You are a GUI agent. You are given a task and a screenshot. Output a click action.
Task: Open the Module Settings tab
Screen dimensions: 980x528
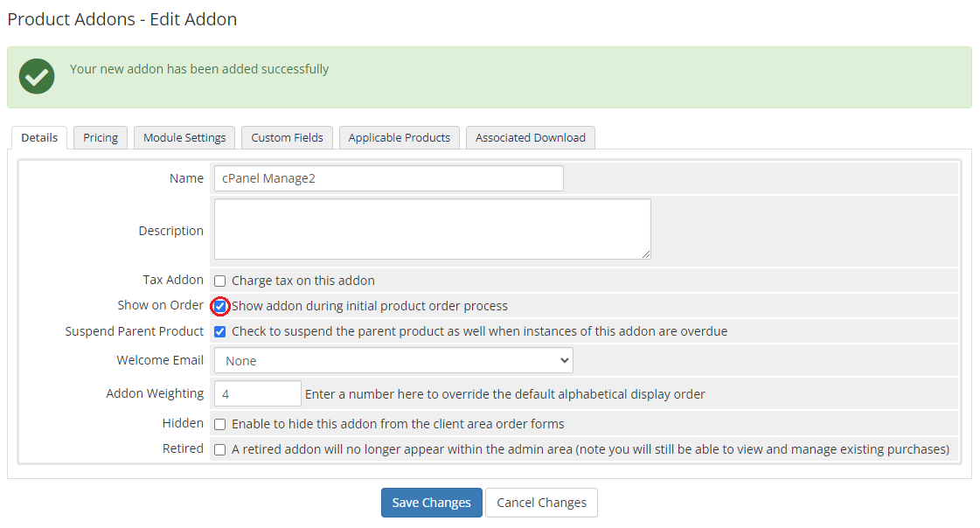pyautogui.click(x=184, y=137)
